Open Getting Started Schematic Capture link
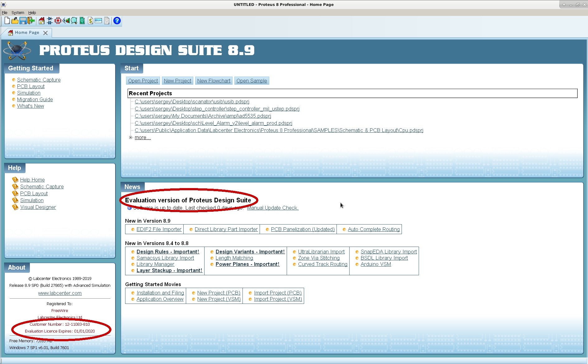This screenshot has width=588, height=364. (x=39, y=80)
